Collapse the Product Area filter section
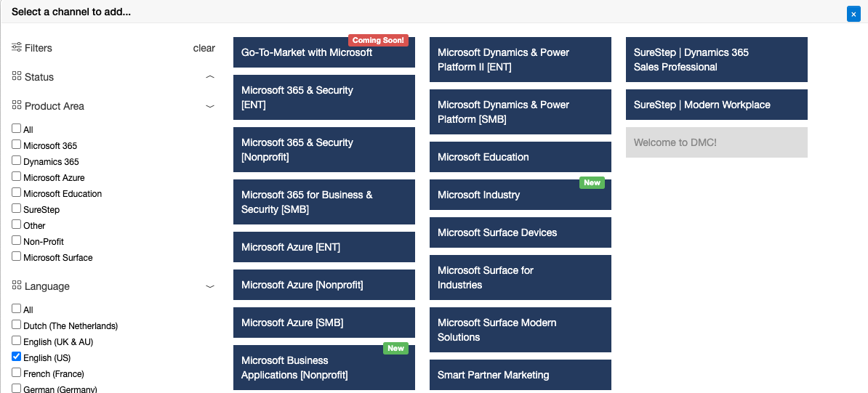Image resolution: width=868 pixels, height=393 pixels. click(210, 106)
